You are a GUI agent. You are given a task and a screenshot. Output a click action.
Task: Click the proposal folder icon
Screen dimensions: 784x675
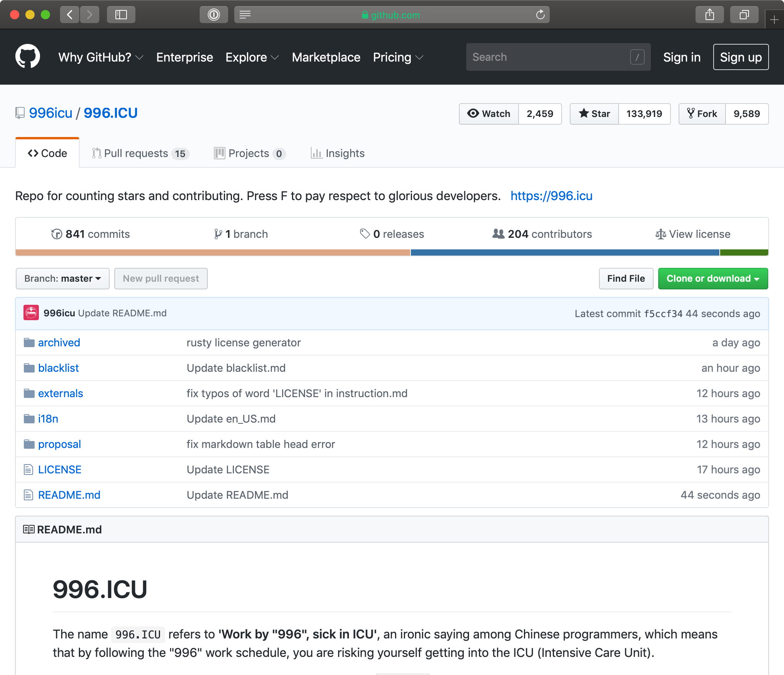click(29, 444)
